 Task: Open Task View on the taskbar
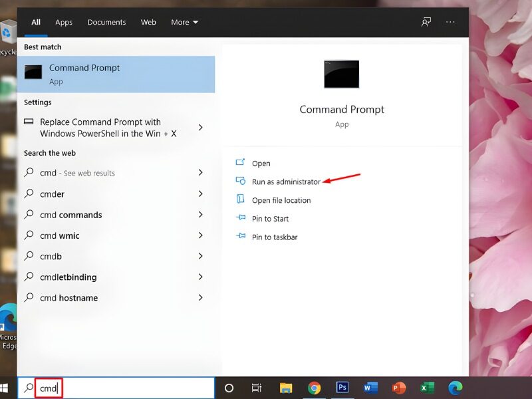point(257,388)
